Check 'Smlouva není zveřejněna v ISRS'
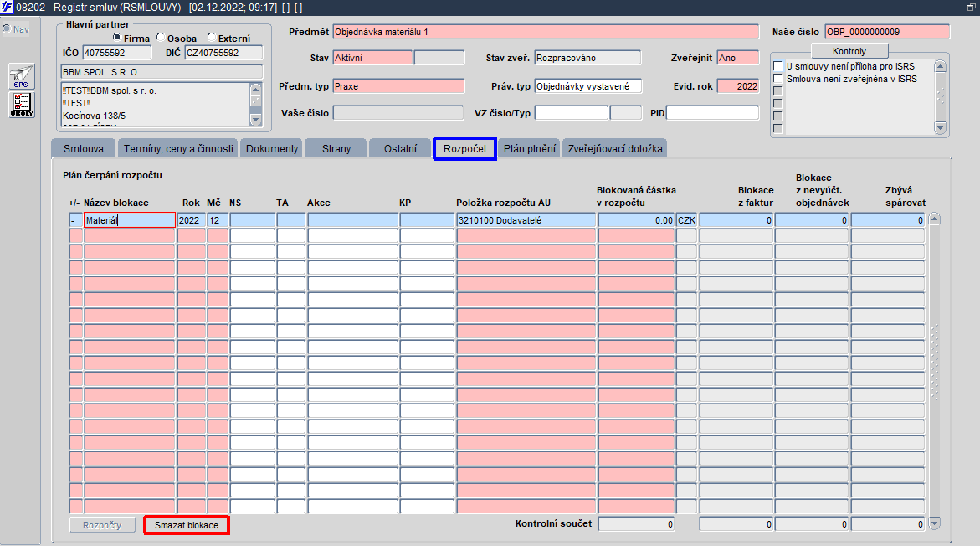 [778, 79]
